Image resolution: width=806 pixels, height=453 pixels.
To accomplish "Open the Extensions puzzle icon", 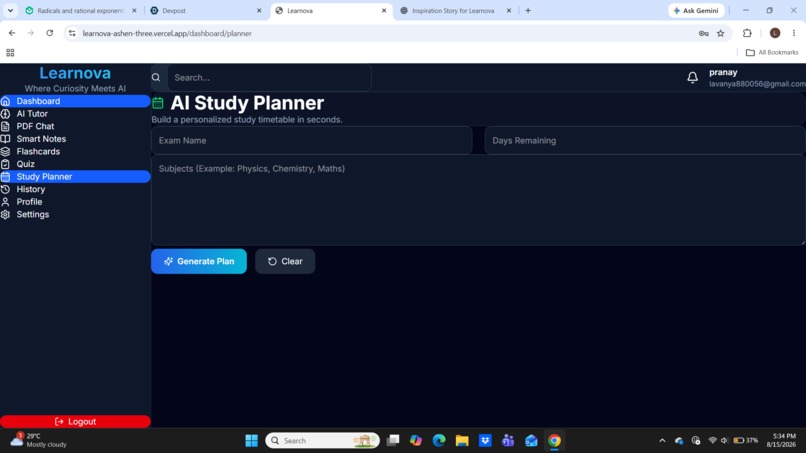I will point(747,33).
